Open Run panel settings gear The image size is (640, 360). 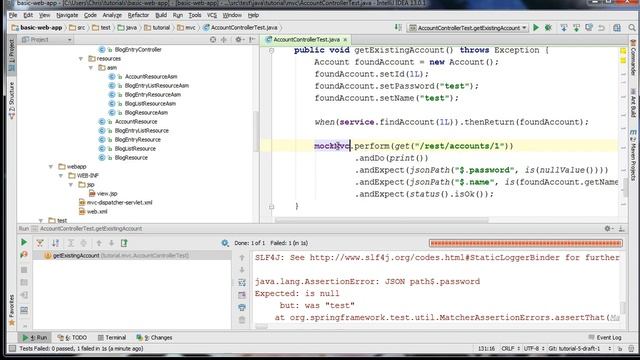coord(608,229)
